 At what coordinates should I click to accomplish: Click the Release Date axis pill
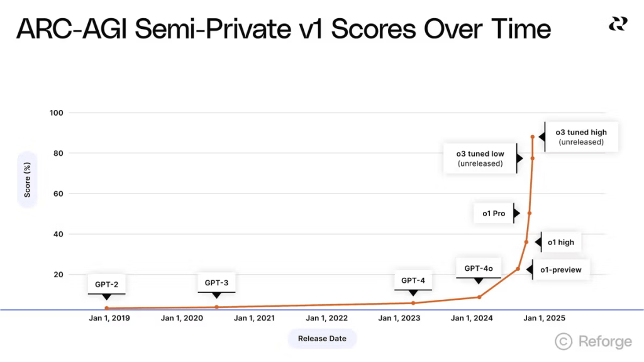pos(322,339)
